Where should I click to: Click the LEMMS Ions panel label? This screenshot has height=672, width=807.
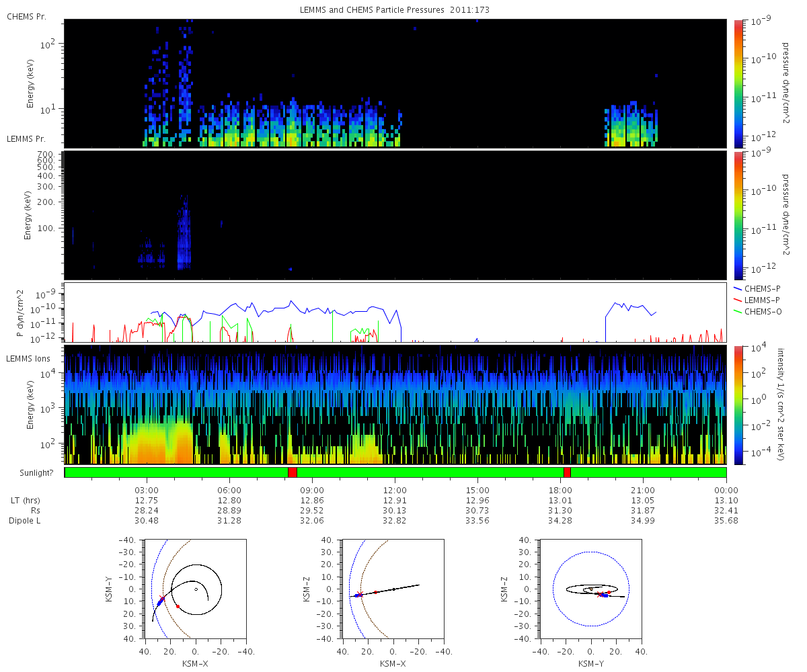28,360
